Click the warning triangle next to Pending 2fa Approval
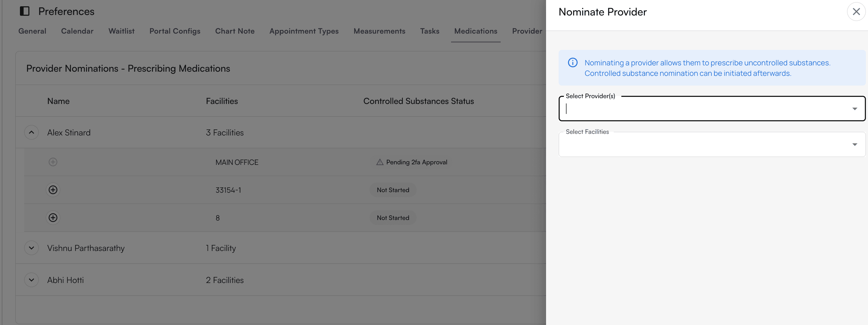 [379, 162]
